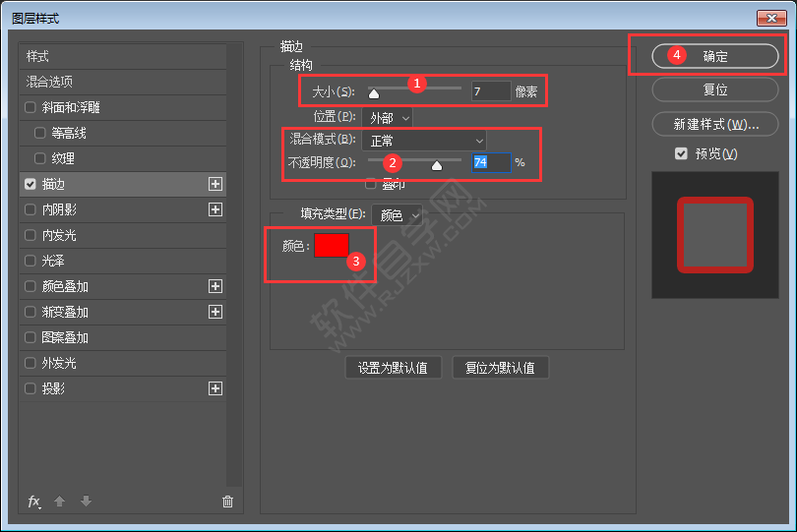
Task: Select the 渐变叠加 row label
Action: [65, 312]
